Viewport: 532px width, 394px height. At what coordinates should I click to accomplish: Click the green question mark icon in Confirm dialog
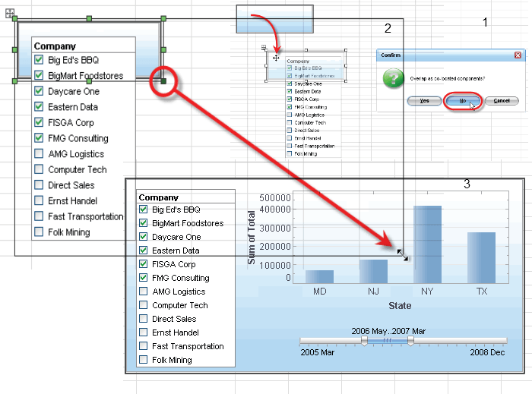coord(393,78)
